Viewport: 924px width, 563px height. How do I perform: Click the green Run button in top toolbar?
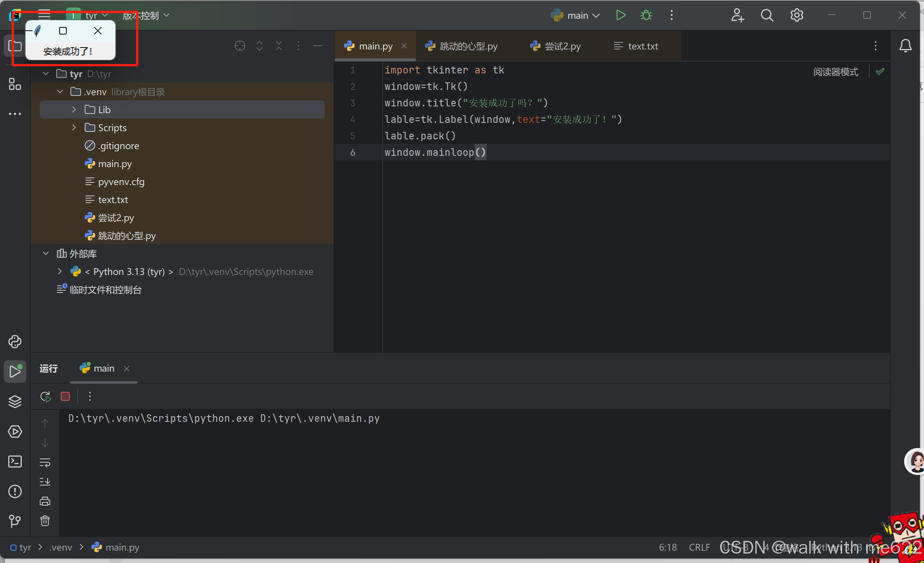(x=621, y=15)
